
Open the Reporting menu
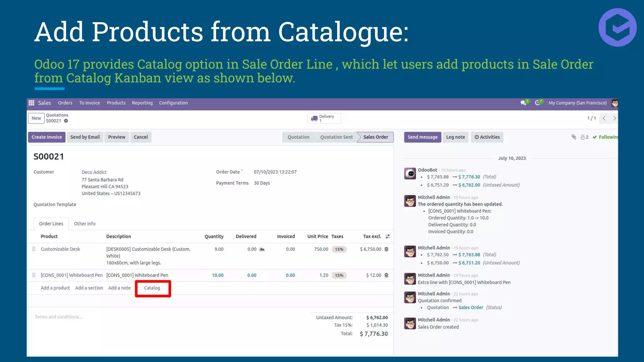(142, 103)
